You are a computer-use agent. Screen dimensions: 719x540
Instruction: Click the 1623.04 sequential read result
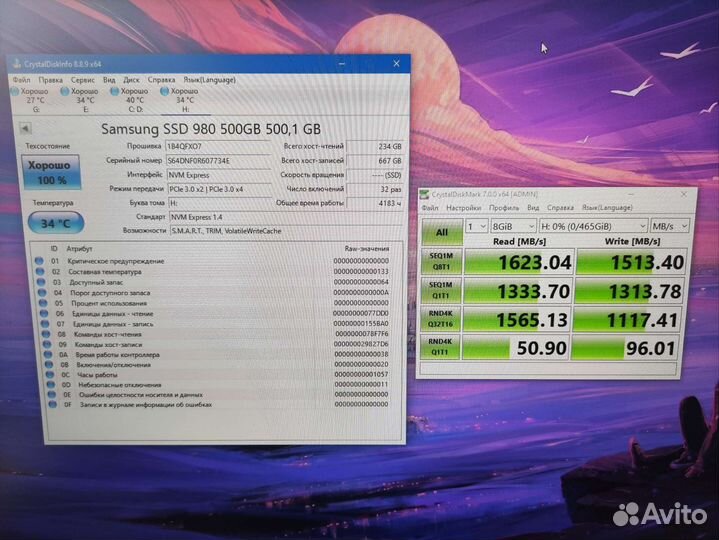coord(519,262)
